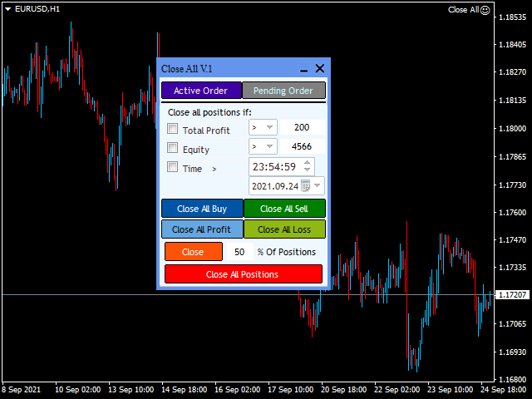Expand the date picker dropdown arrow
532x399 pixels.
coord(318,185)
